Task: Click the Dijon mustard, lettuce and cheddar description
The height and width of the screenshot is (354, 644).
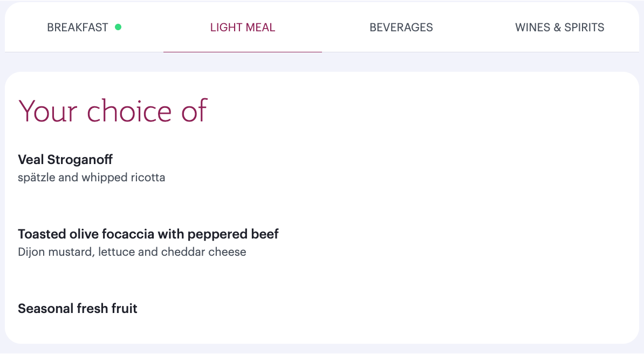Action: [x=132, y=252]
